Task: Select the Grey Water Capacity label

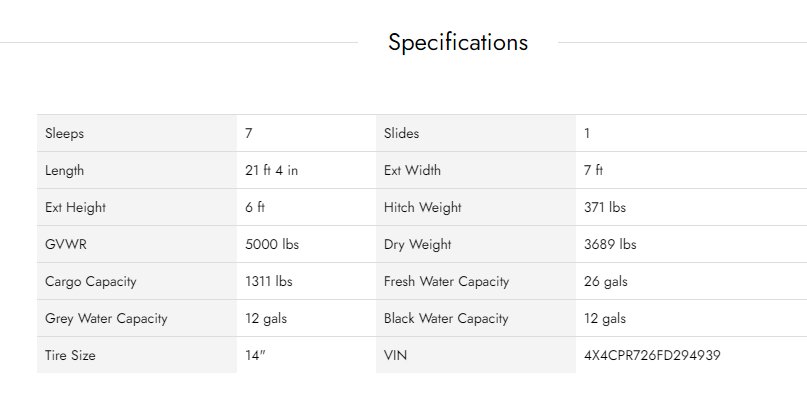Action: click(x=106, y=319)
